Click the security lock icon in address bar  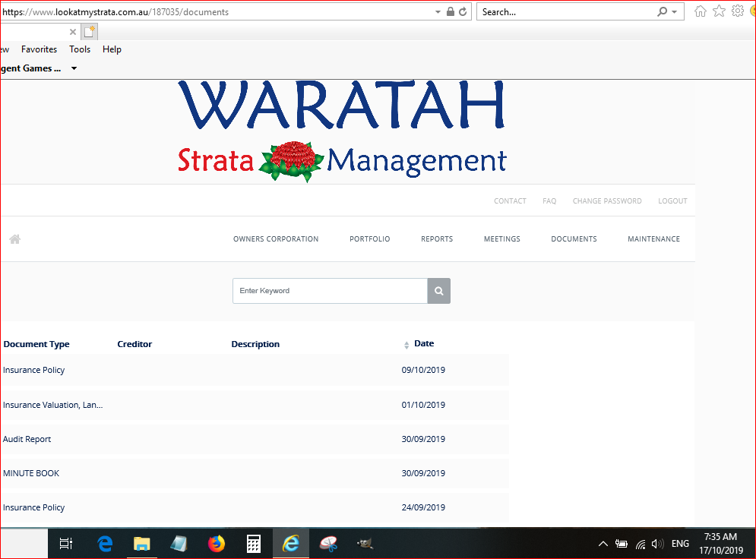point(451,11)
